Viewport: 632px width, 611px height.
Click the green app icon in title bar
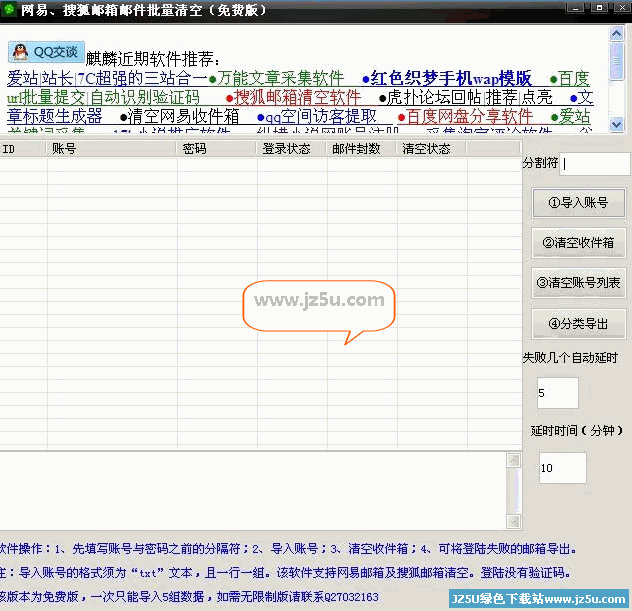point(8,9)
